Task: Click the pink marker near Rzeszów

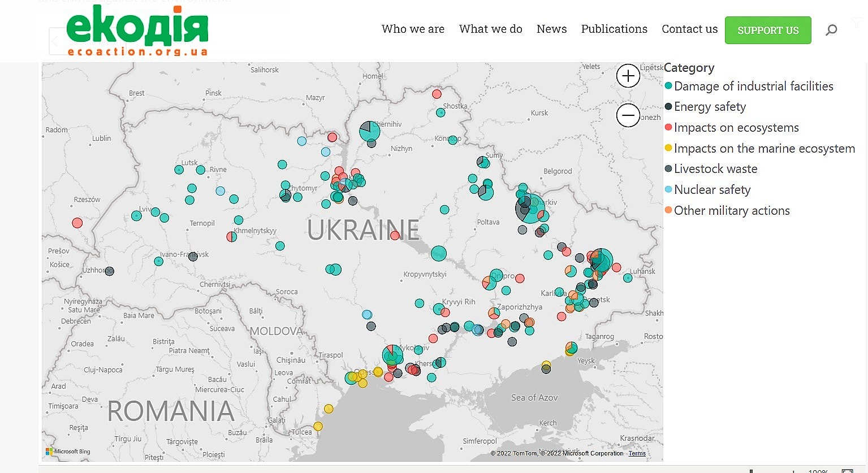Action: coord(77,223)
